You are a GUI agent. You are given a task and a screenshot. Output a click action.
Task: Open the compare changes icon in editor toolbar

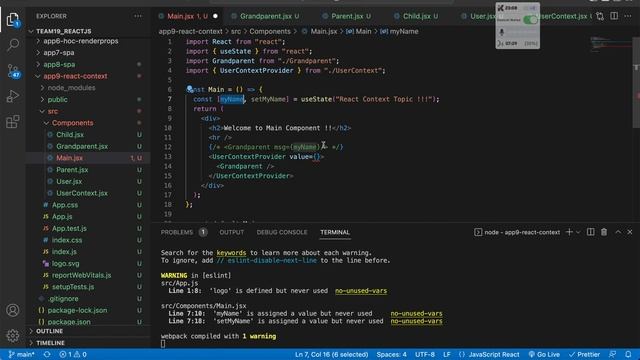600,16
